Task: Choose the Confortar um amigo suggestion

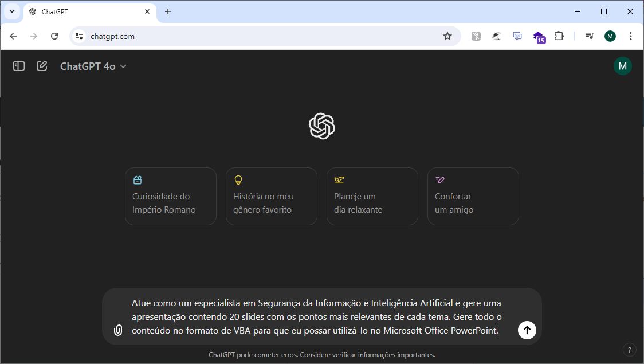Action: point(473,197)
